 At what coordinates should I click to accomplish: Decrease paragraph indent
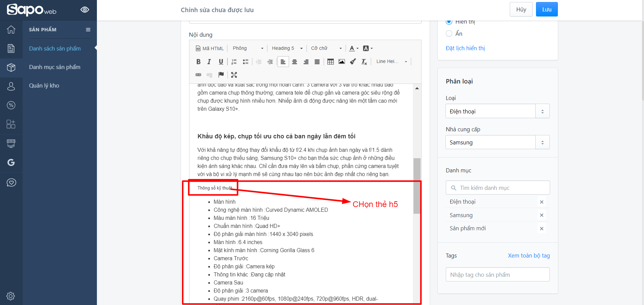(259, 62)
